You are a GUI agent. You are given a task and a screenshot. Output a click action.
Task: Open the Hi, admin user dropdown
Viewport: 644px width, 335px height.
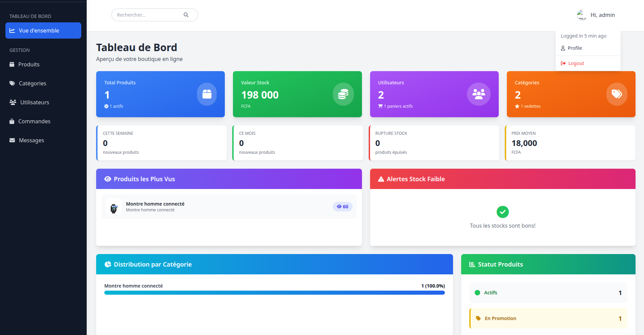pos(602,15)
